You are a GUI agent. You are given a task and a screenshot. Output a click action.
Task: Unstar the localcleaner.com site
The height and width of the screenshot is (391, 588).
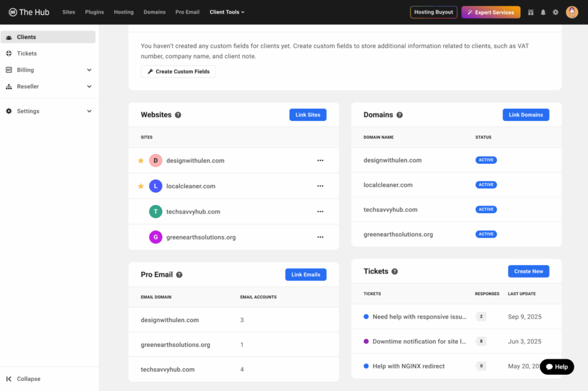click(x=141, y=186)
